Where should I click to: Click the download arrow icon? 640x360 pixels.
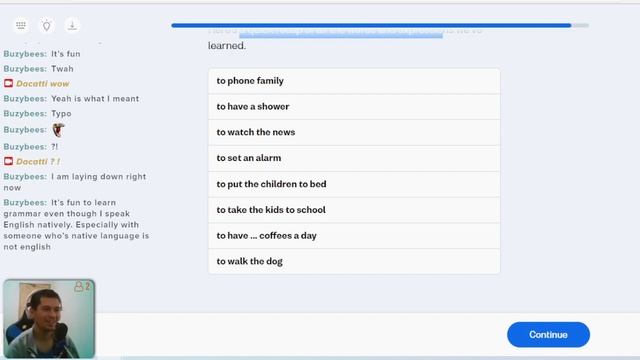click(72, 25)
